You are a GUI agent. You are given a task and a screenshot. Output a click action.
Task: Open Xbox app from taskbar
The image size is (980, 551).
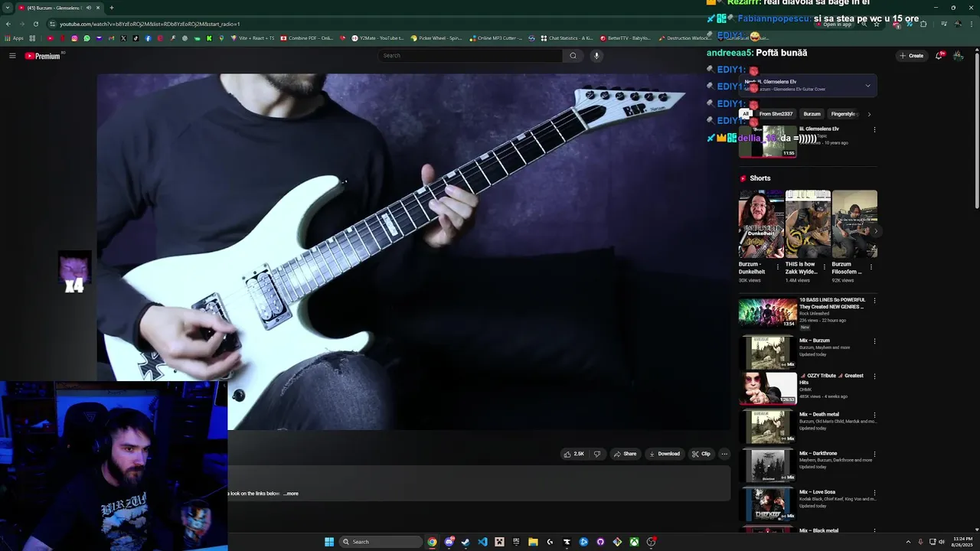pos(634,542)
